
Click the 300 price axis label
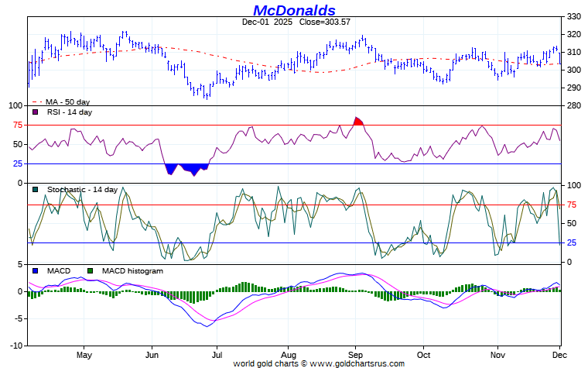[574, 70]
